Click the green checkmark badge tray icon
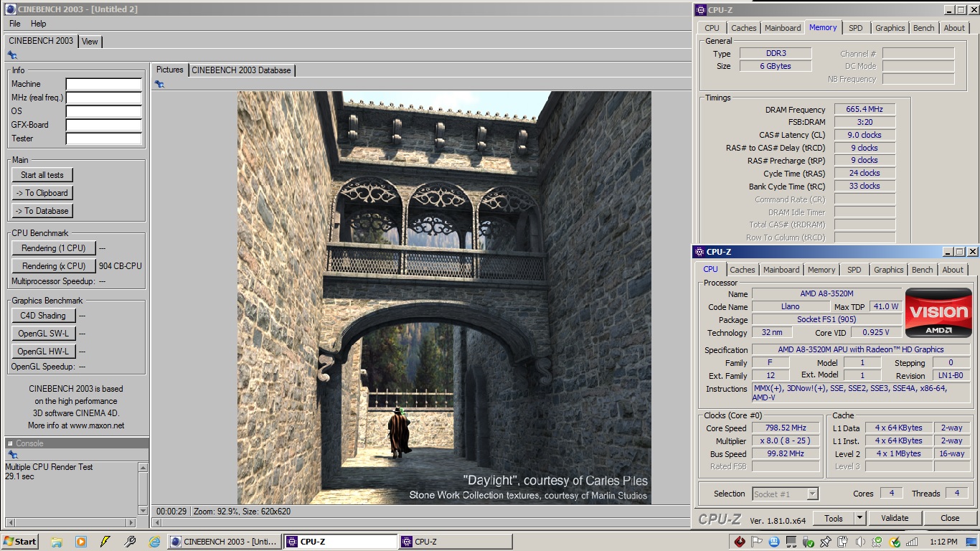Image resolution: width=980 pixels, height=551 pixels. pyautogui.click(x=877, y=542)
